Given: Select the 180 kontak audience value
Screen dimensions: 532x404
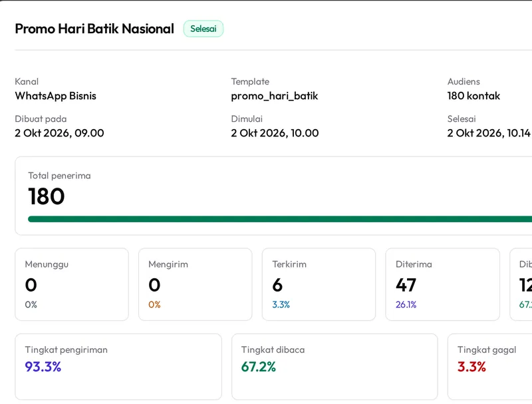Looking at the screenshot, I should pyautogui.click(x=473, y=96).
